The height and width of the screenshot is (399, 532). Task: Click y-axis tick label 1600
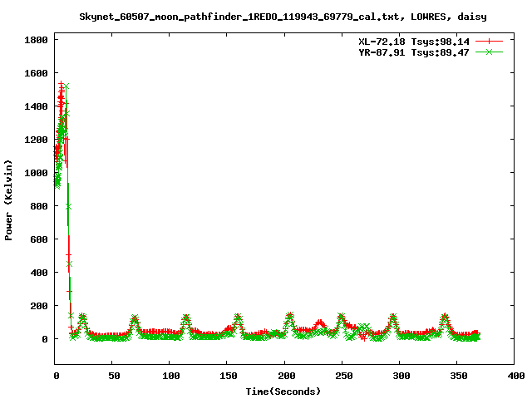click(36, 73)
